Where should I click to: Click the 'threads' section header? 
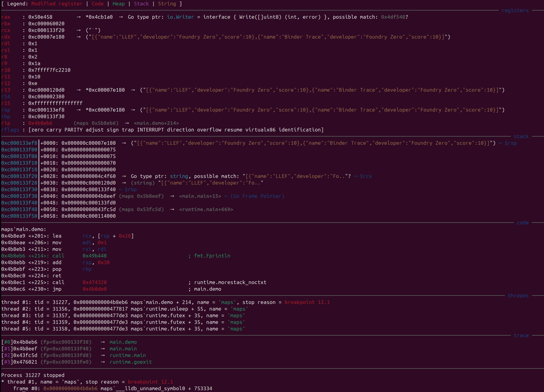pyautogui.click(x=518, y=296)
